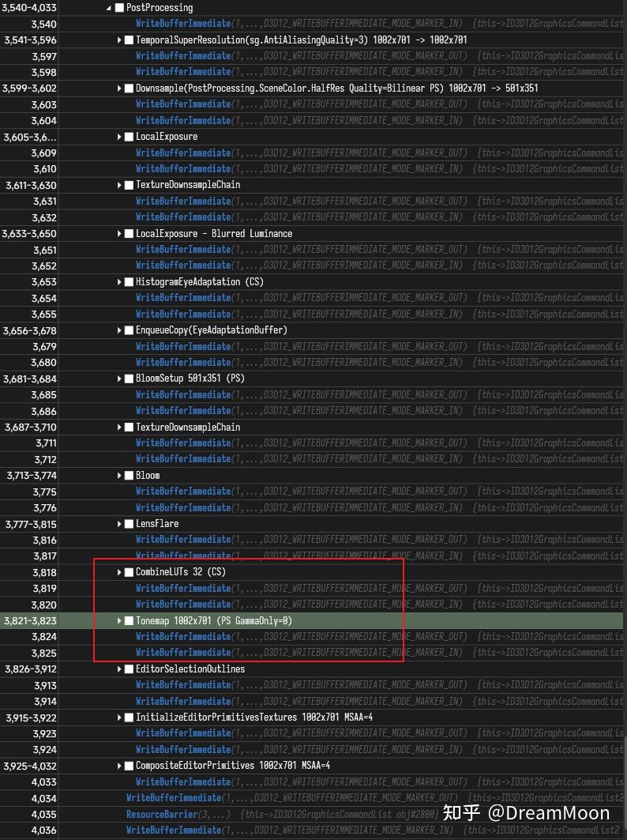Screen dimensions: 627x840
Task: Select WriteBufferImmediate call at event 3,775
Action: tap(183, 492)
